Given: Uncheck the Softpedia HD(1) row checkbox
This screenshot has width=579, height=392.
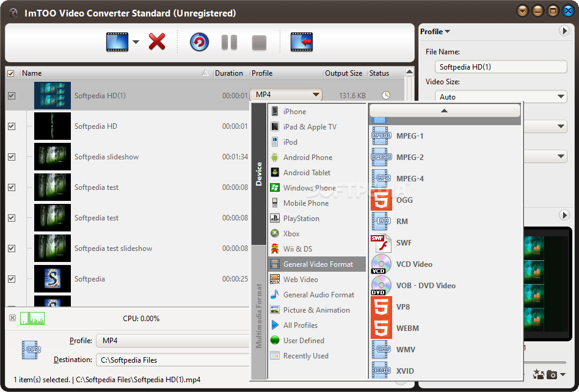Looking at the screenshot, I should 12,96.
